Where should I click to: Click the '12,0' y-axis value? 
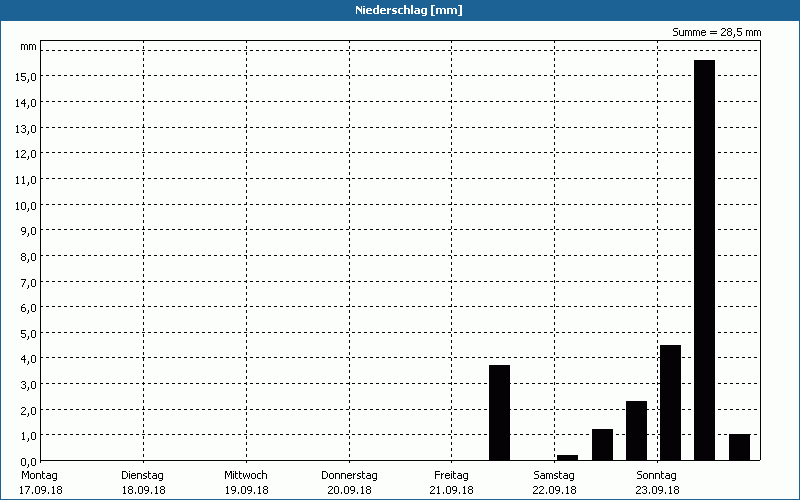point(26,154)
